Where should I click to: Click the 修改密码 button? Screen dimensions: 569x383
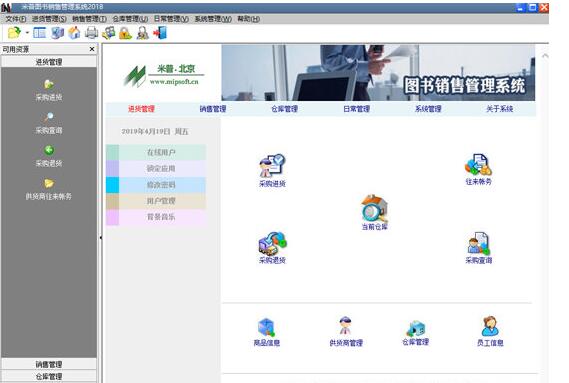(156, 185)
